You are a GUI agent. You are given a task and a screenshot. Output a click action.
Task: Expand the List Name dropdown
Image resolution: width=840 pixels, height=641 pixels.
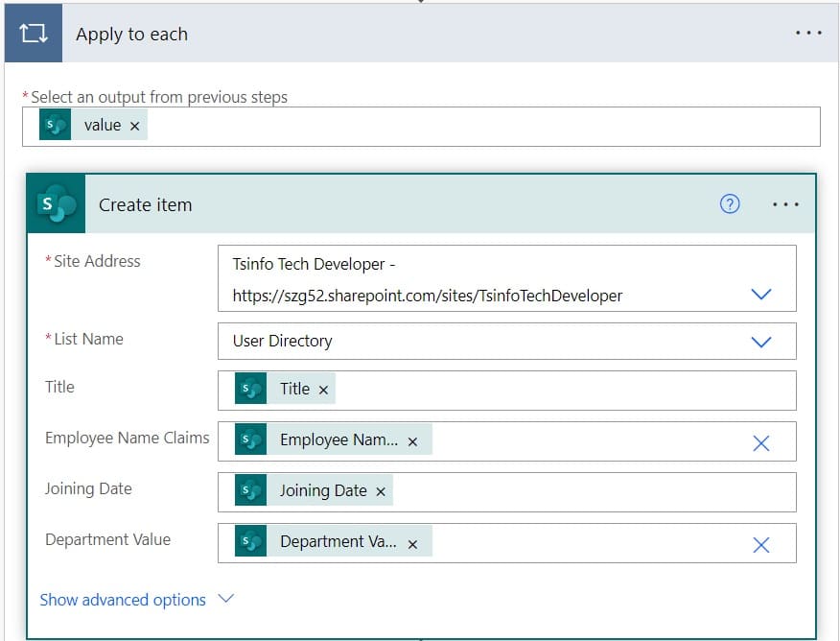pyautogui.click(x=761, y=342)
